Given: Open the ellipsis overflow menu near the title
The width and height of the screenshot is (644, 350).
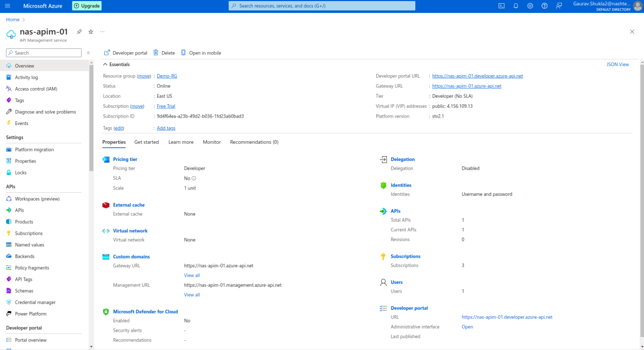Looking at the screenshot, I should tap(102, 32).
